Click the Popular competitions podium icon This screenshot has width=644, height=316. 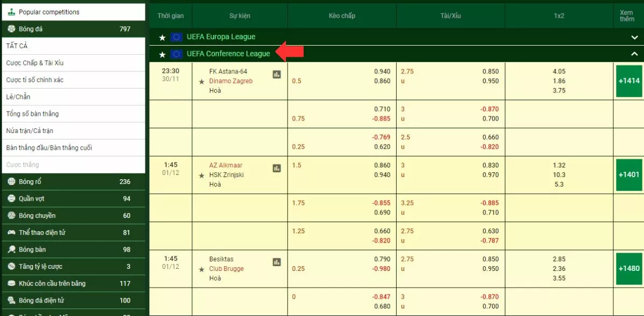click(11, 12)
